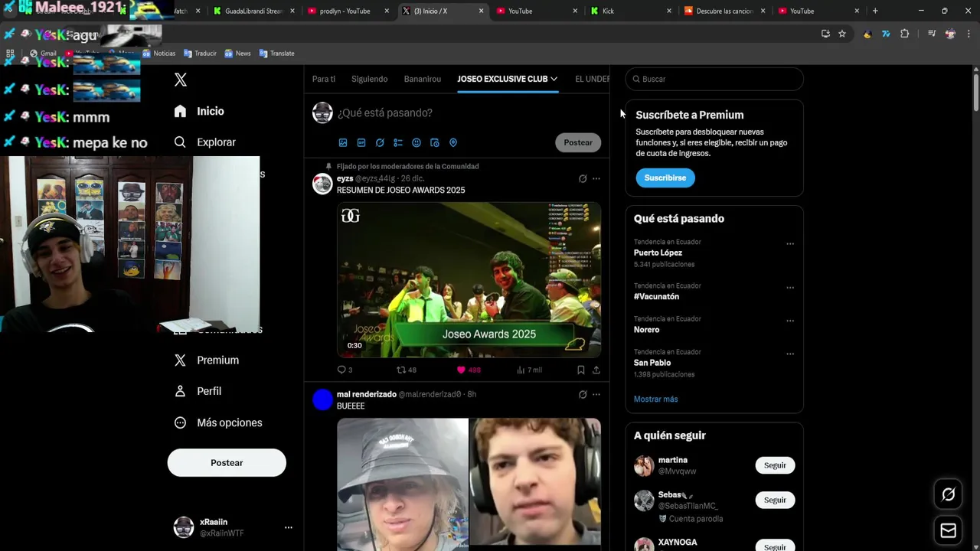Image resolution: width=980 pixels, height=551 pixels.
Task: Switch to the Para ti tab
Action: (324, 79)
